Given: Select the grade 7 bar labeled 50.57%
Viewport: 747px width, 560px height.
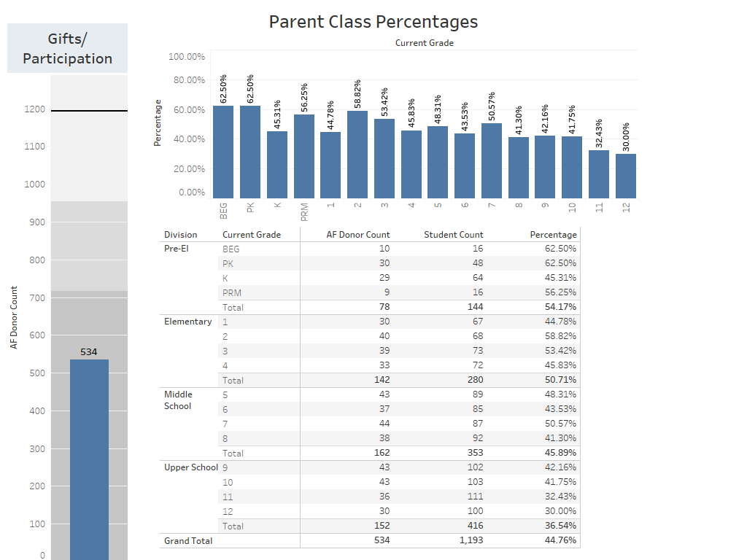Looking at the screenshot, I should coord(492,160).
